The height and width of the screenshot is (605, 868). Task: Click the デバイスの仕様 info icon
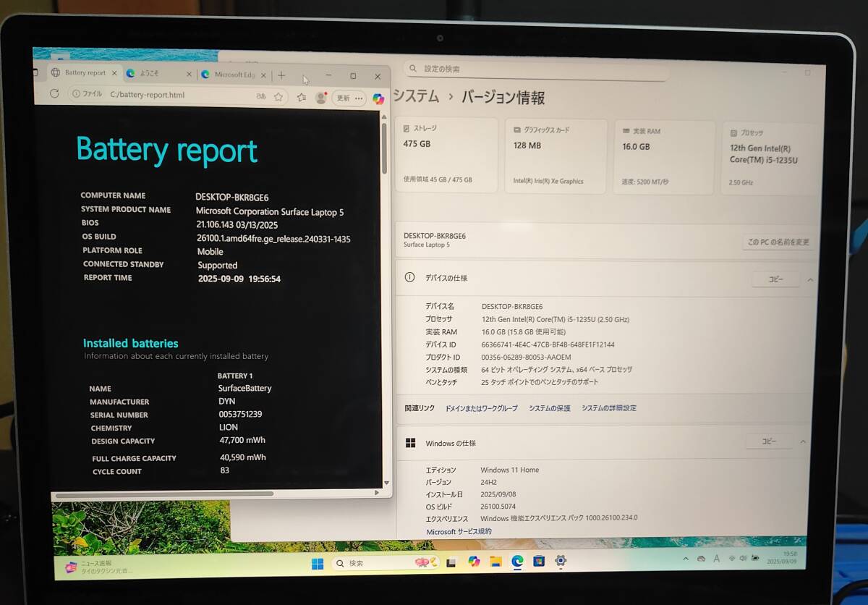click(x=410, y=277)
